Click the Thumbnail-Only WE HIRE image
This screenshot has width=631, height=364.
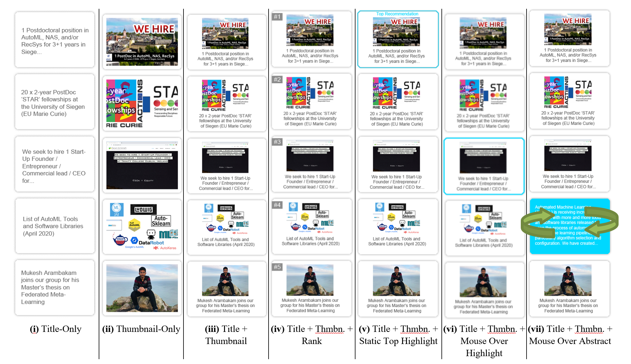142,42
